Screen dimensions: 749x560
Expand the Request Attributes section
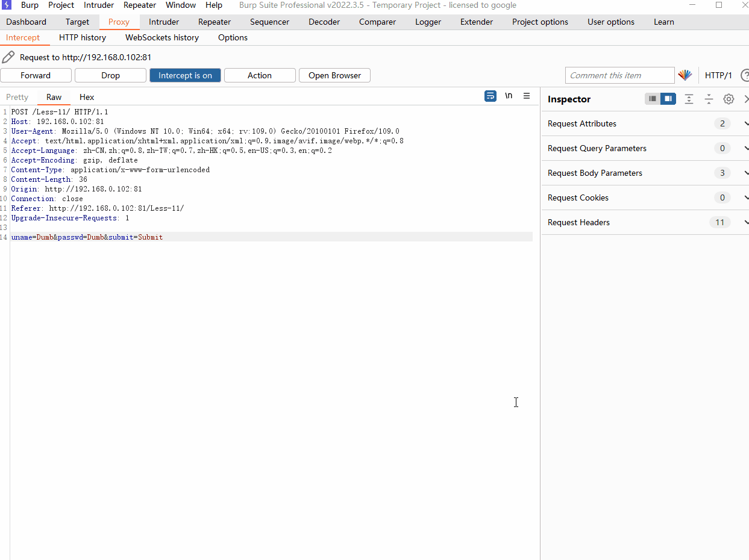pos(645,123)
